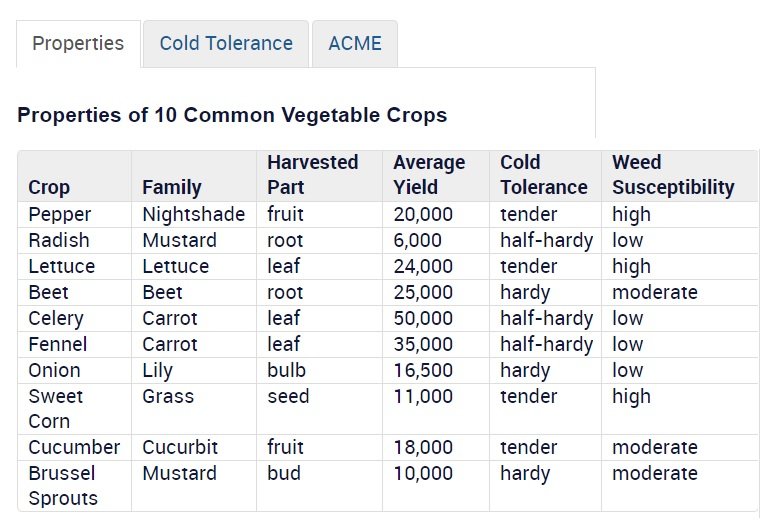Open the Cold Tolerance tab
This screenshot has width=775, height=528.
(x=226, y=44)
